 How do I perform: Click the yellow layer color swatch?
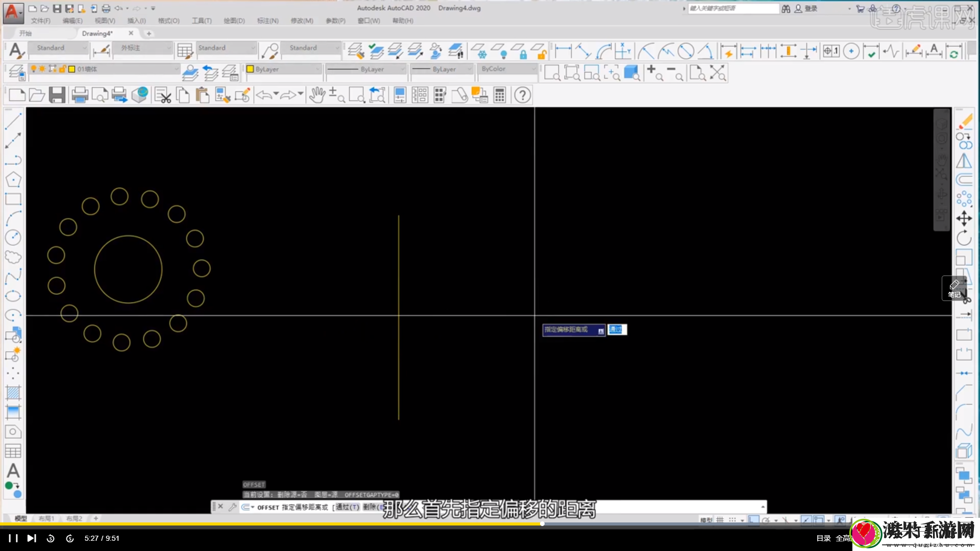pyautogui.click(x=72, y=69)
